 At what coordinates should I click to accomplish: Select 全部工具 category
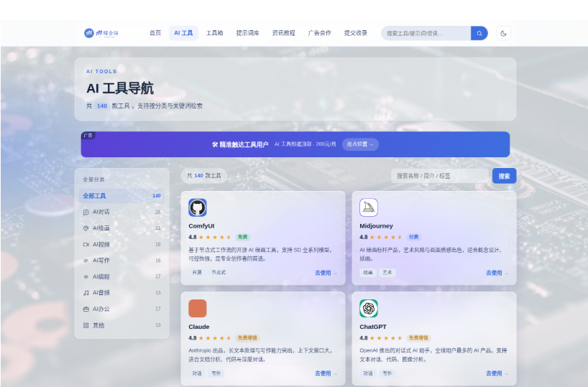tap(121, 196)
